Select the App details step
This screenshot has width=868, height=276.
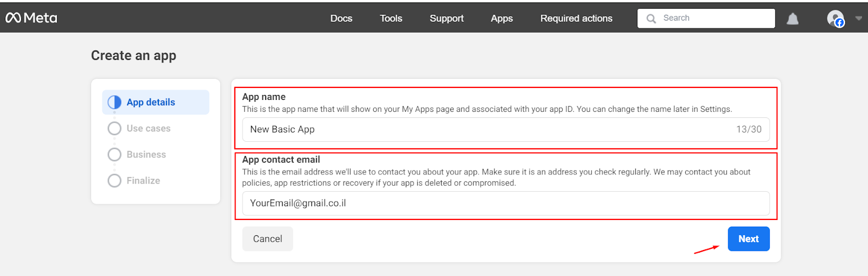click(156, 102)
